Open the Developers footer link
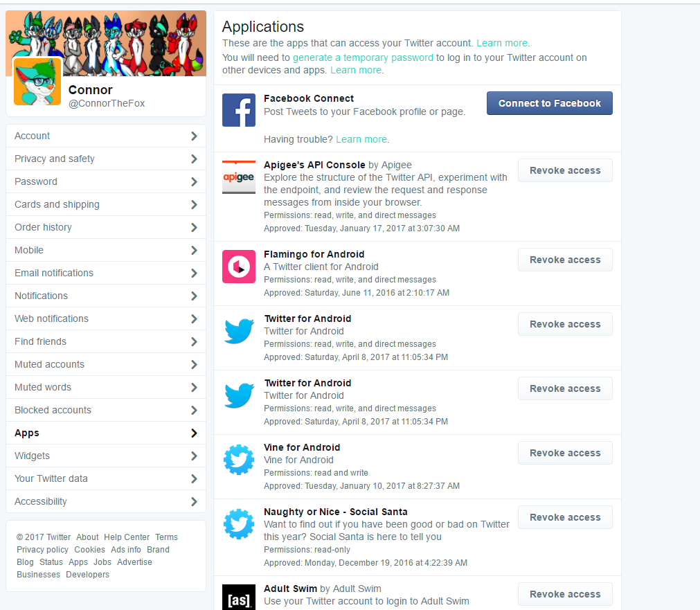 click(x=87, y=574)
